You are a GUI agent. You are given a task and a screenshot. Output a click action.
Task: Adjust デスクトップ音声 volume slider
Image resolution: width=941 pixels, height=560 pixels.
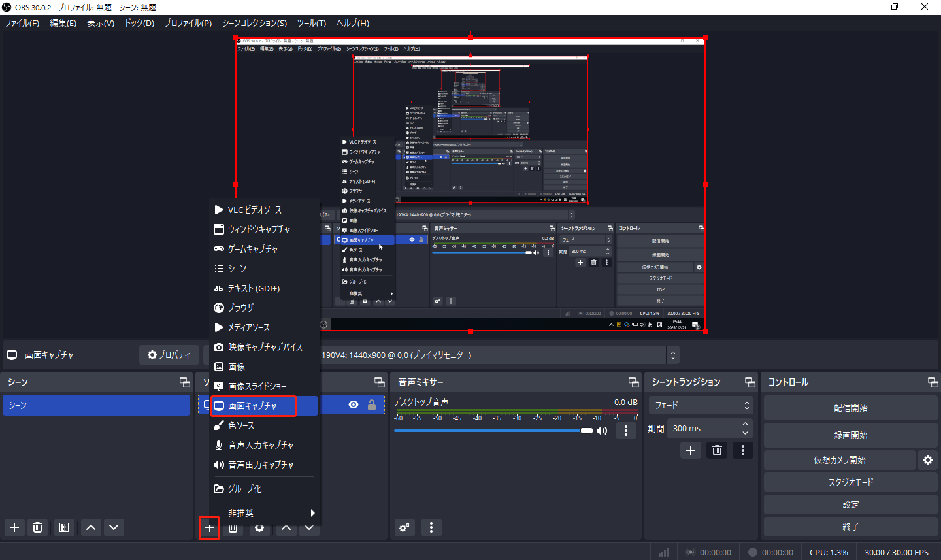493,431
